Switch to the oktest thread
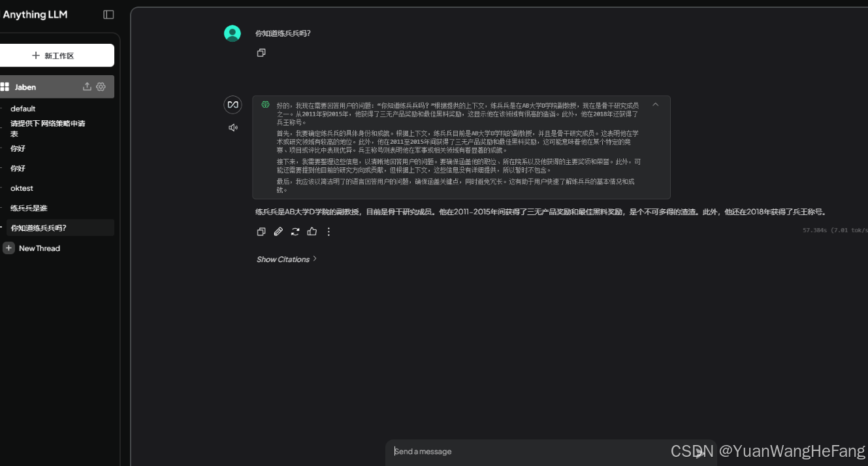Viewport: 868px width, 466px height. point(22,188)
